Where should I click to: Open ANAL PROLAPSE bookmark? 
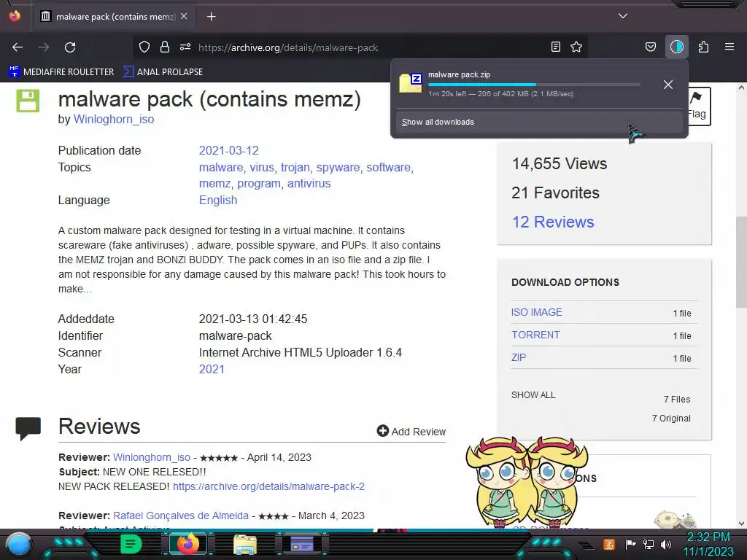coord(163,72)
